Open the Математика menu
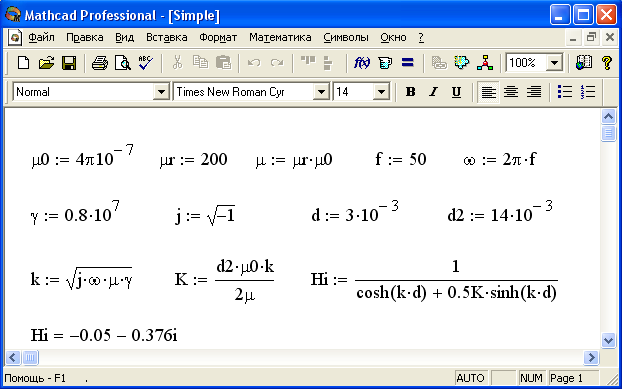Viewport: 622px width, 389px height. [x=280, y=38]
